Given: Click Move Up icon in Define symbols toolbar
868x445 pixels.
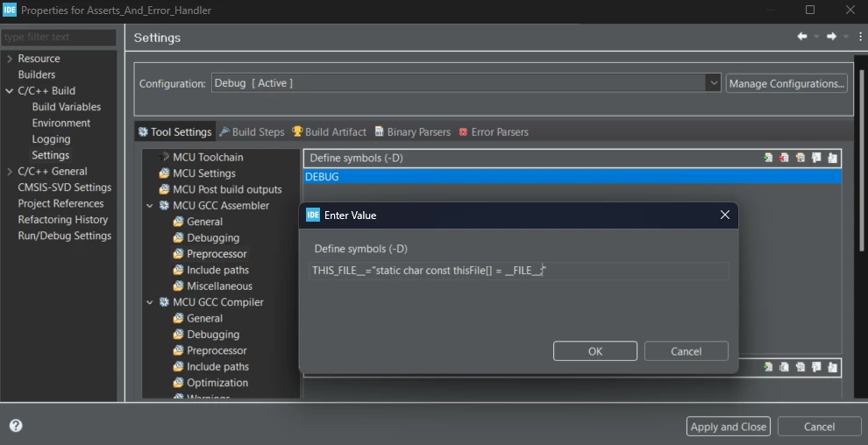Looking at the screenshot, I should pyautogui.click(x=816, y=158).
